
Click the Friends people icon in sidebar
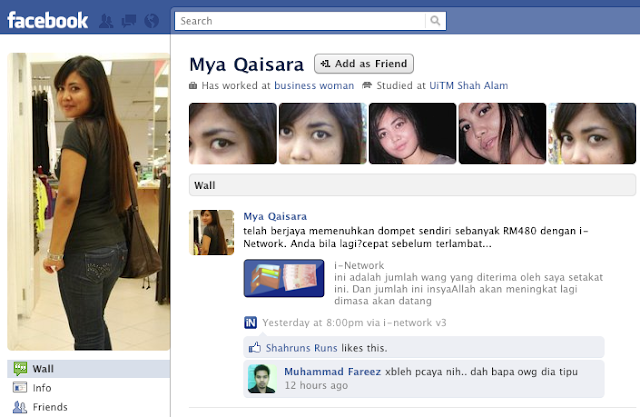(x=20, y=407)
